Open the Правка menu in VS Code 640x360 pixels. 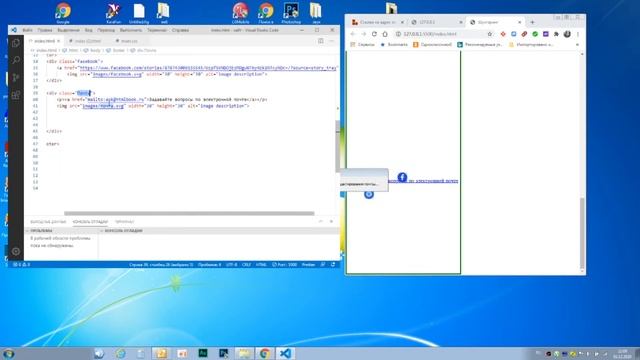pyautogui.click(x=45, y=30)
